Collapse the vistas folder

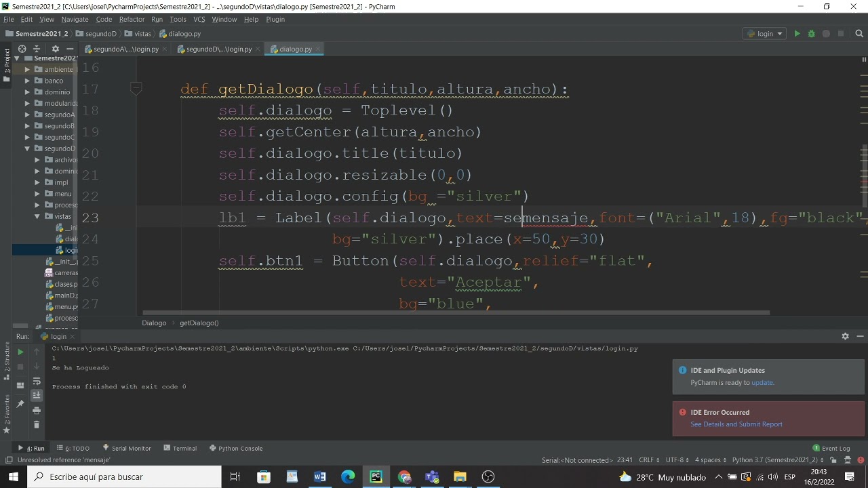[38, 216]
